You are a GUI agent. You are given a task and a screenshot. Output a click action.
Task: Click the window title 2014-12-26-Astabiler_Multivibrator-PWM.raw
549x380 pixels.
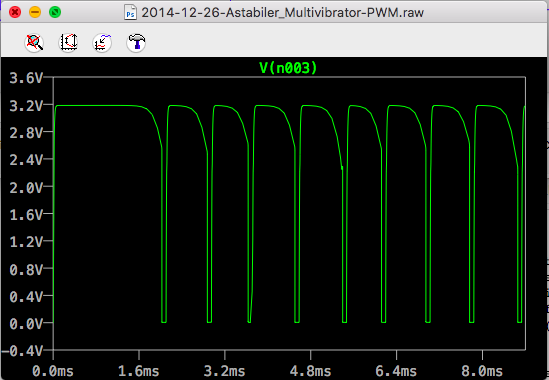tap(283, 13)
